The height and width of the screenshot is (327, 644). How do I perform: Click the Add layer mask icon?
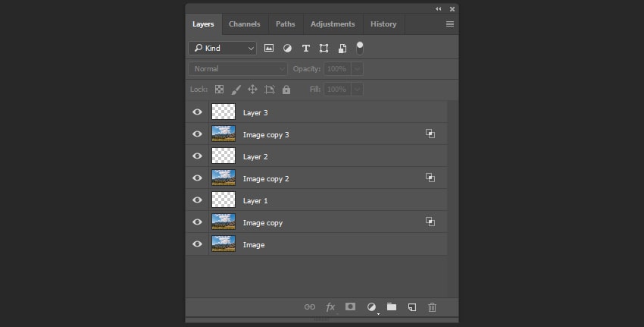[x=350, y=307]
